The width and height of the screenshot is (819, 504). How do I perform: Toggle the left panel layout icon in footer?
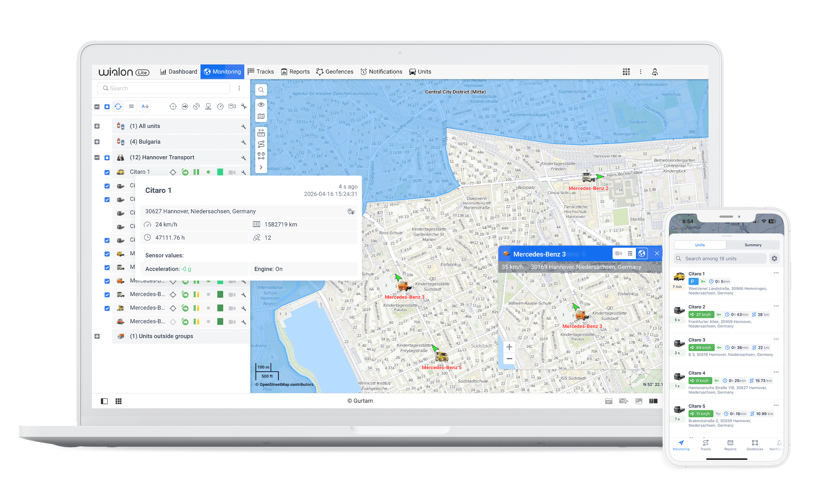104,401
